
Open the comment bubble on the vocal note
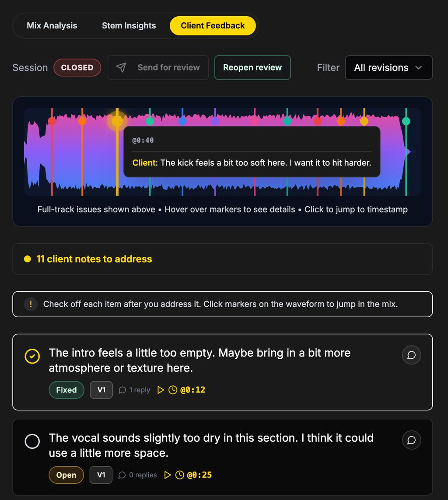pyautogui.click(x=411, y=440)
